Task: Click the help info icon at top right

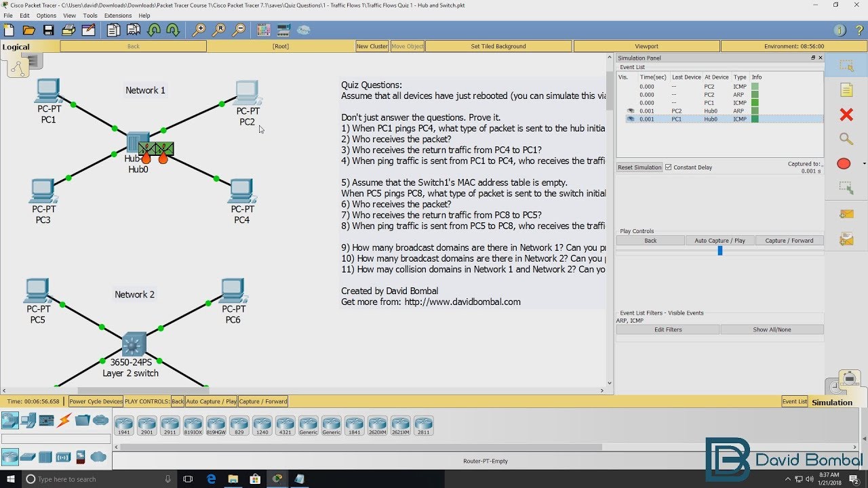Action: (x=840, y=30)
